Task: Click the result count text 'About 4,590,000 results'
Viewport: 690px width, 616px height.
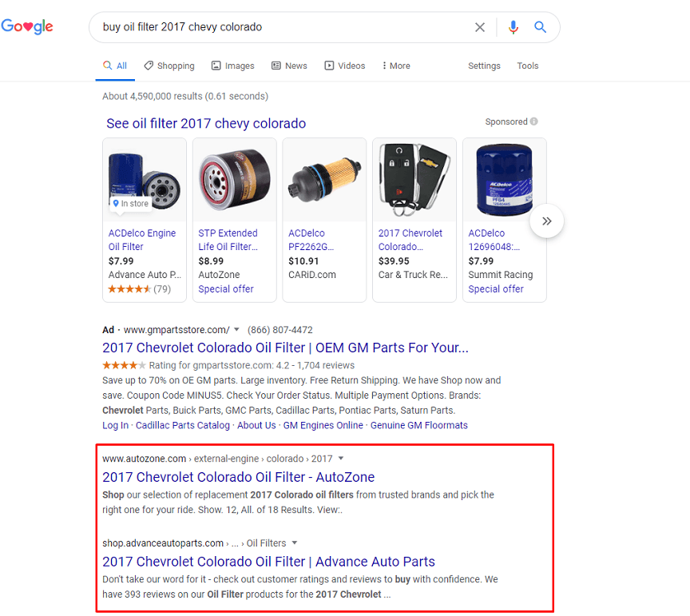Action: (x=153, y=96)
